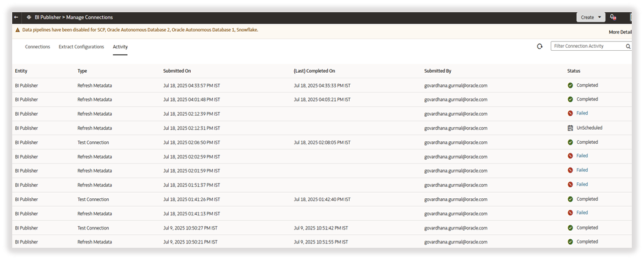Click Refresh Metadata type in 04:33:57 PM row

point(94,86)
